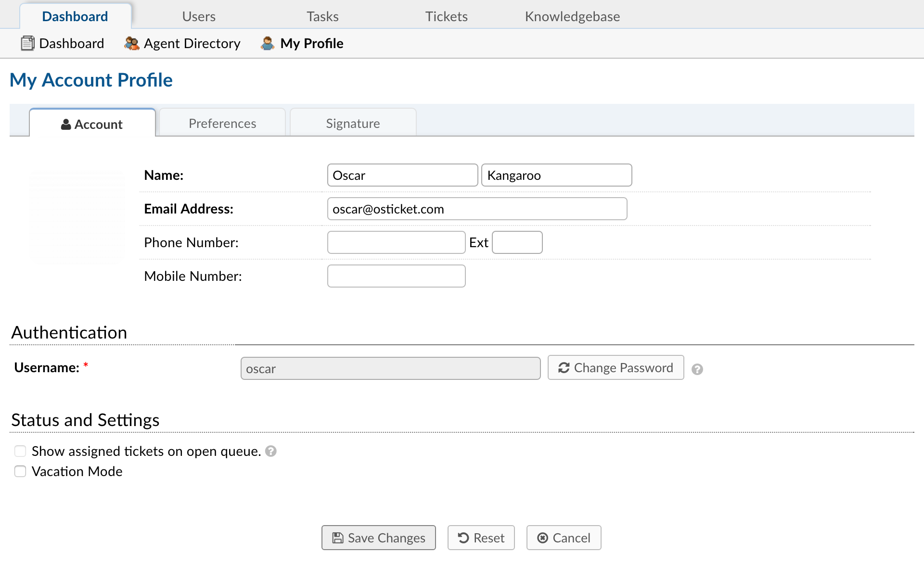This screenshot has width=924, height=578.
Task: Click the Agent Directory people icon
Action: tap(131, 43)
